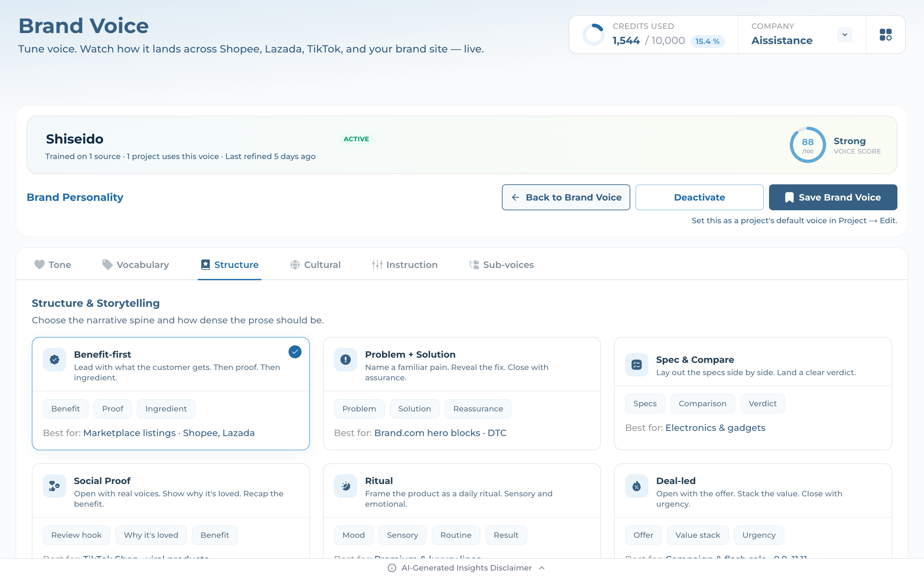
Task: Click the Solution chip
Action: 415,409
